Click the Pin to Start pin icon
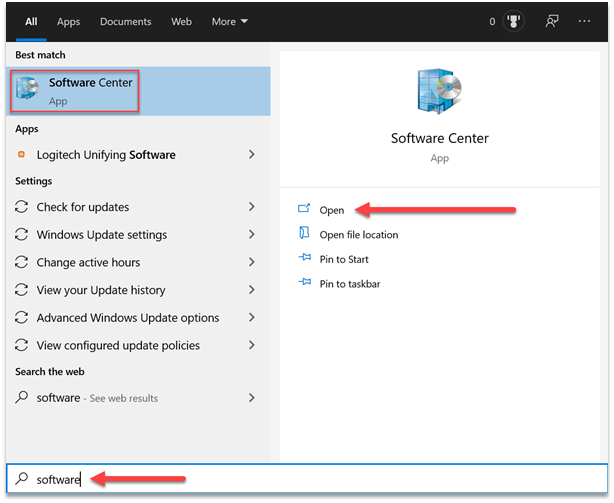 coord(305,259)
